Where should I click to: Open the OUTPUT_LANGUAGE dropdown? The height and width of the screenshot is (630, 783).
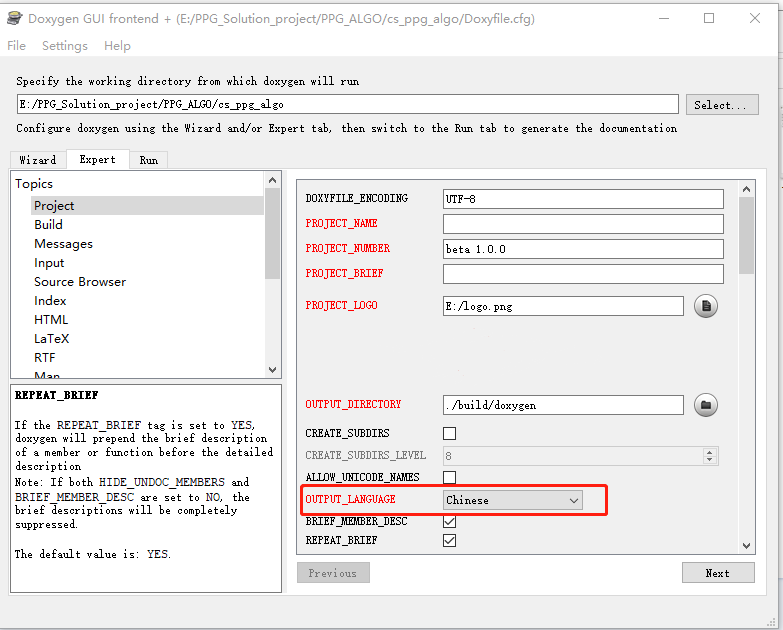[x=513, y=500]
